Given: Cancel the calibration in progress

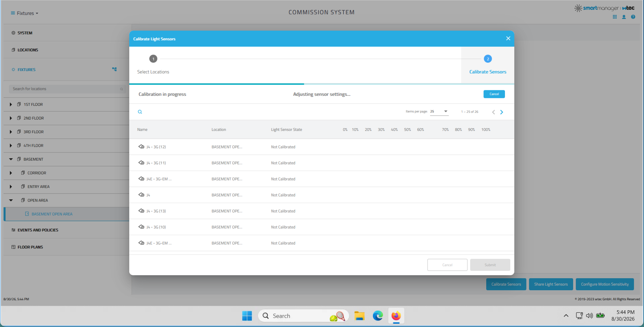Looking at the screenshot, I should [x=494, y=94].
